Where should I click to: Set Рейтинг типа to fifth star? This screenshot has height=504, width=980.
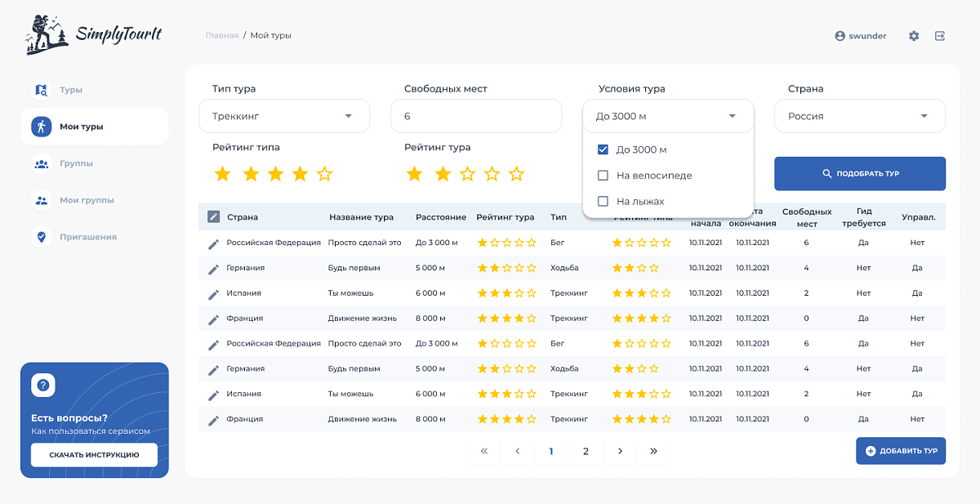click(x=324, y=174)
